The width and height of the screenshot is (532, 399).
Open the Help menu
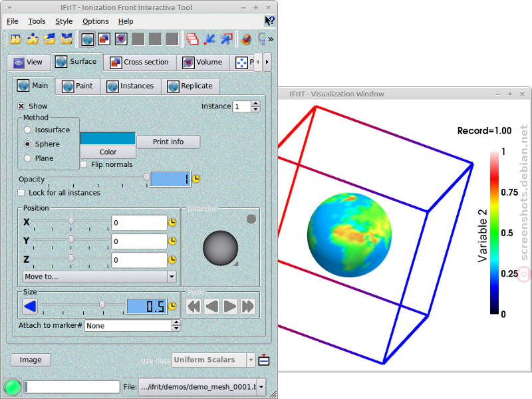pos(126,21)
